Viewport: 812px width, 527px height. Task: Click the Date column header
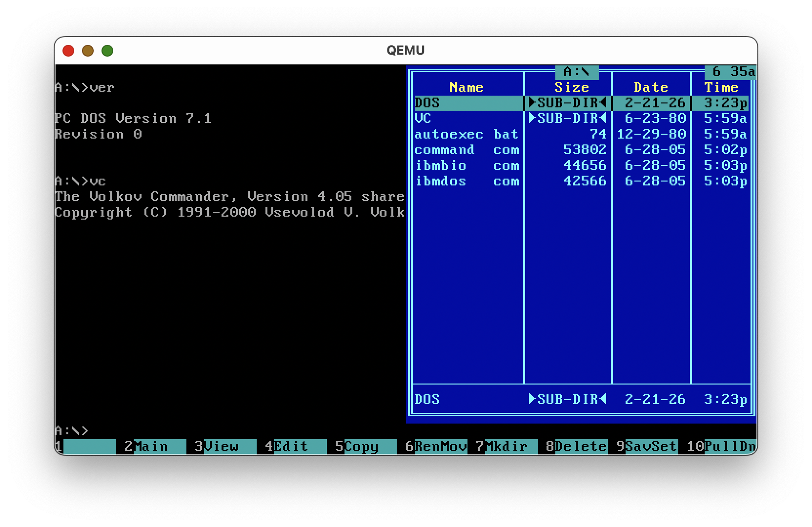tap(650, 87)
